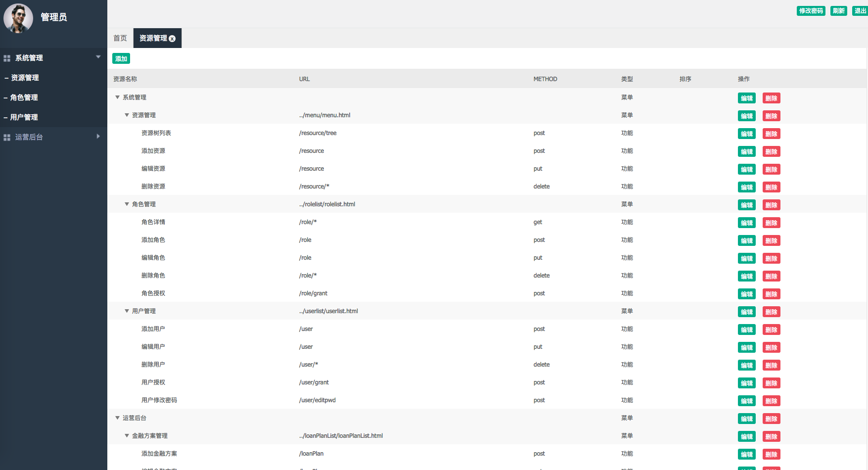Close the 资源管理 tab with its x icon
Viewport: 868px width, 470px height.
[x=172, y=39]
